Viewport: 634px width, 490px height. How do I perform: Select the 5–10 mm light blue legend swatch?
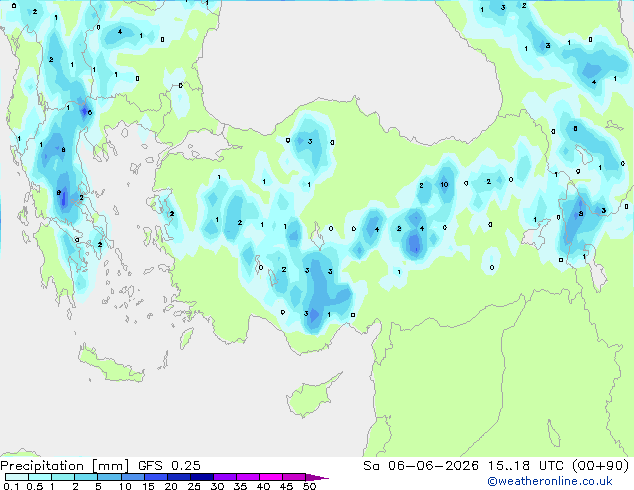pos(109,477)
